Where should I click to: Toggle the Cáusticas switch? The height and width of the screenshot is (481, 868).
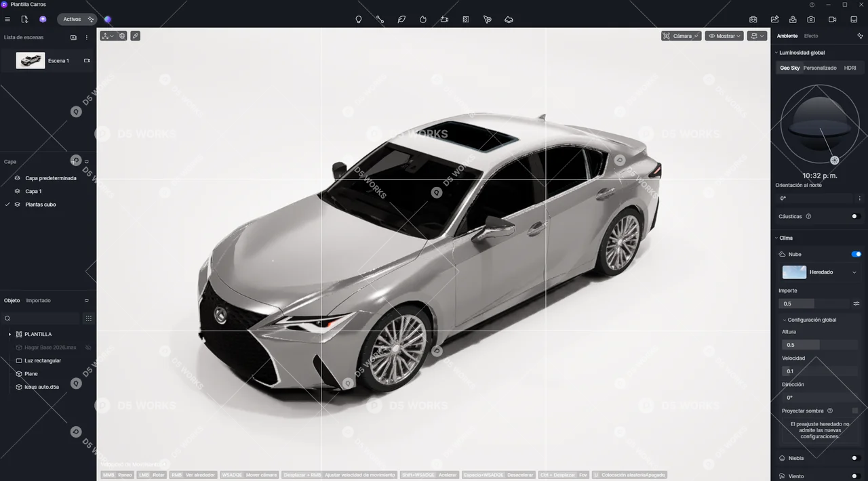point(855,217)
